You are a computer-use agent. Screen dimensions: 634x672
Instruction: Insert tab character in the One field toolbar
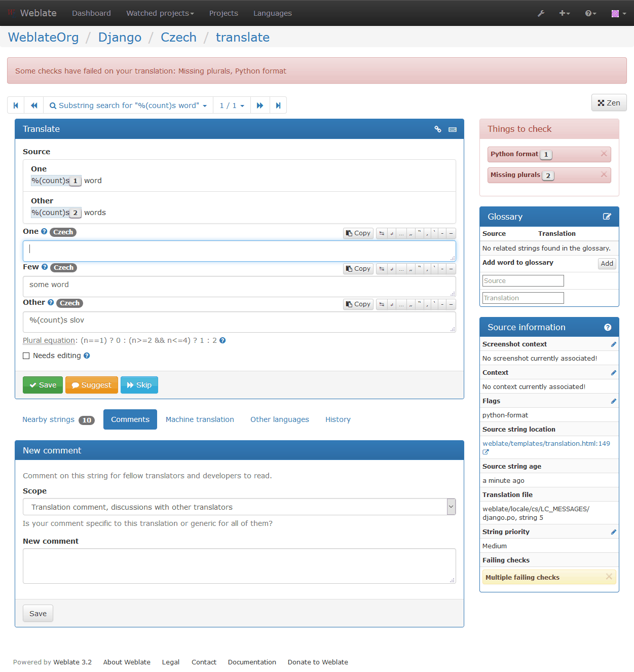pos(382,233)
